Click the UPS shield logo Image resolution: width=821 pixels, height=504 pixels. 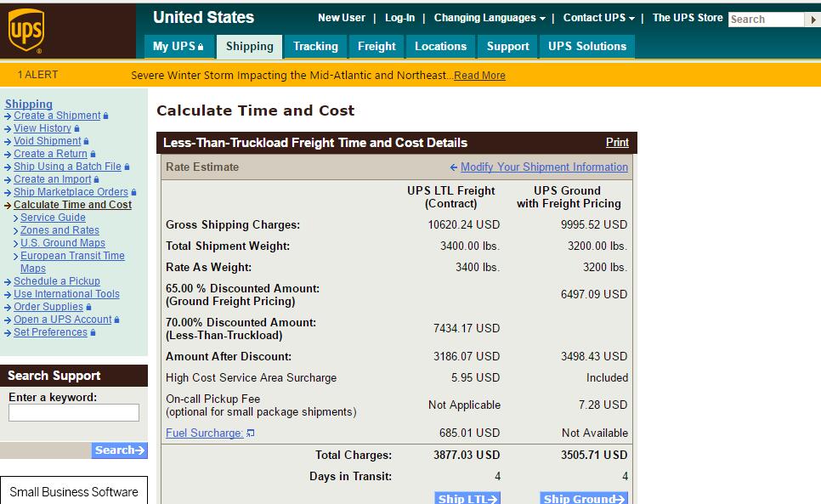coord(26,31)
